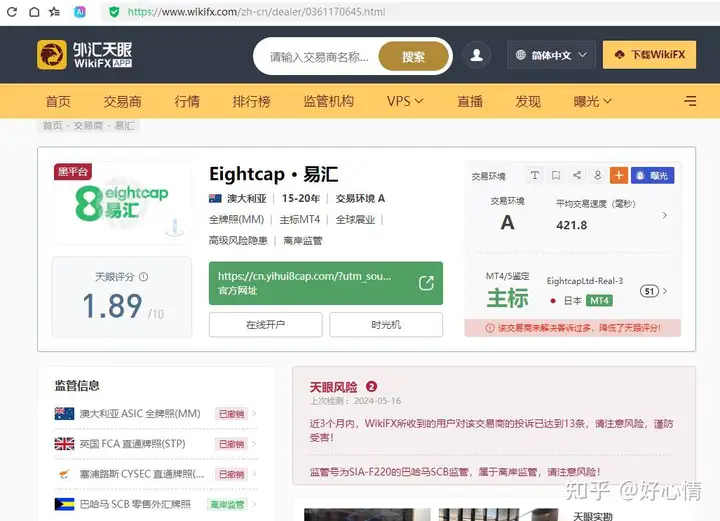Viewport: 720px width, 521px height.
Task: Select the T text-size icon in the broker toolbar
Action: coord(534,175)
